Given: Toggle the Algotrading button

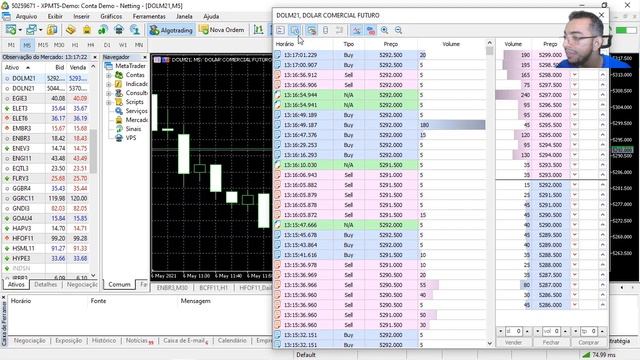Looking at the screenshot, I should point(171,30).
